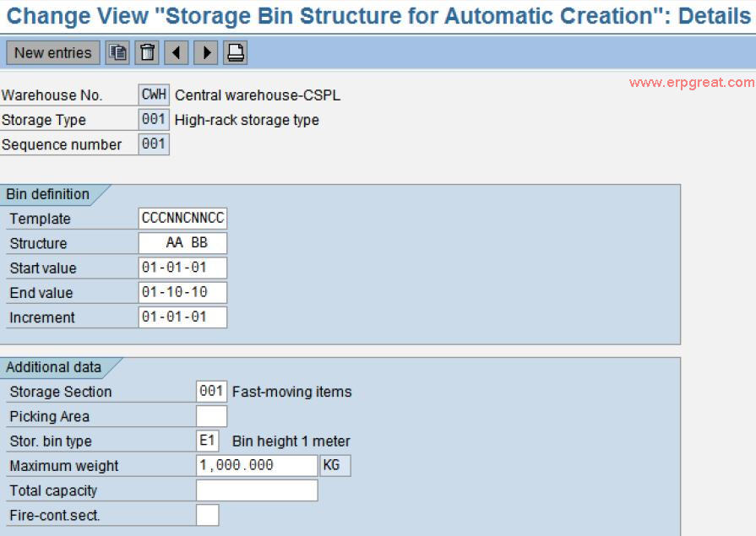Click the Central warehouse-CSPL description text
Image resolution: width=756 pixels, height=536 pixels.
coord(258,95)
